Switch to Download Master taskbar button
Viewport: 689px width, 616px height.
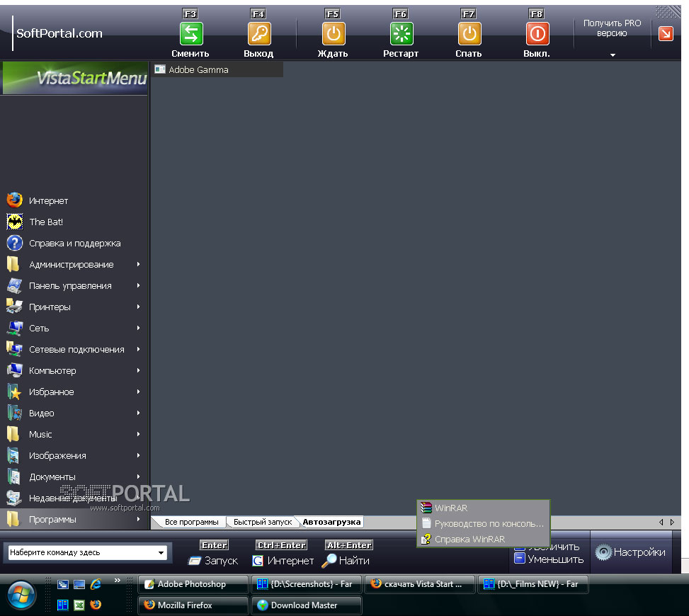point(307,605)
